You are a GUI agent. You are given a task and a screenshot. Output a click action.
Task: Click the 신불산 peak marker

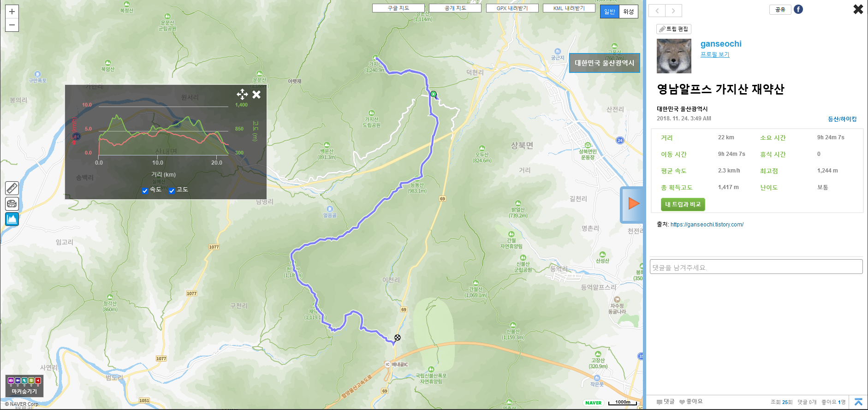513,325
